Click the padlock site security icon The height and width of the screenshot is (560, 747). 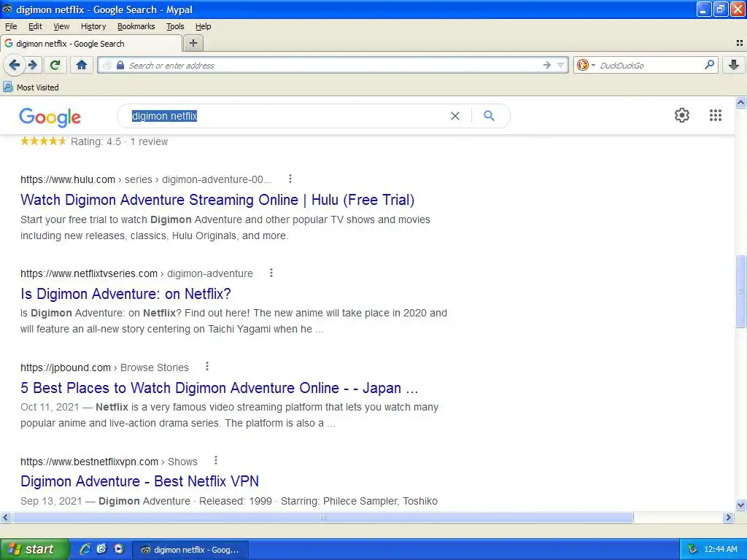pyautogui.click(x=120, y=65)
